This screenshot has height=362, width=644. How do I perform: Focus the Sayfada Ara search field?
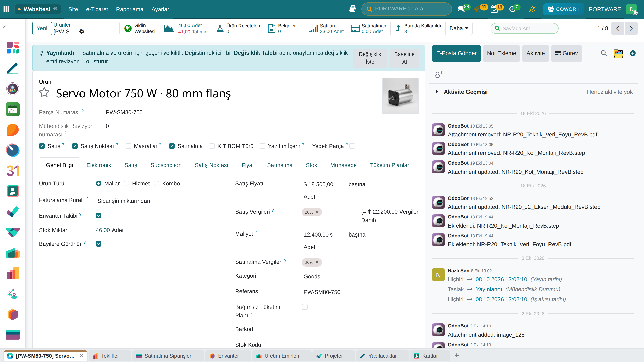pyautogui.click(x=524, y=28)
